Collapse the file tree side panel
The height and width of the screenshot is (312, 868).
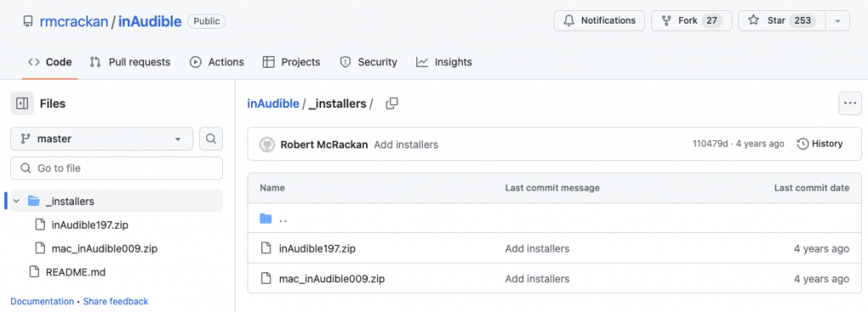[22, 103]
